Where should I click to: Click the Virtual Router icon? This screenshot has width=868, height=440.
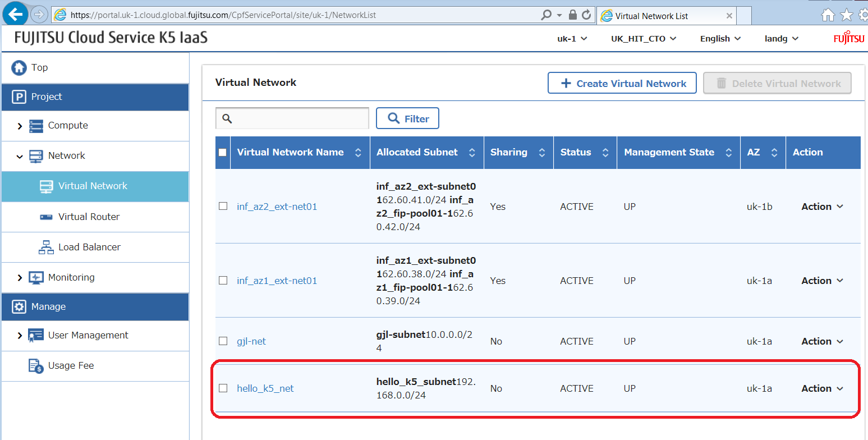47,217
